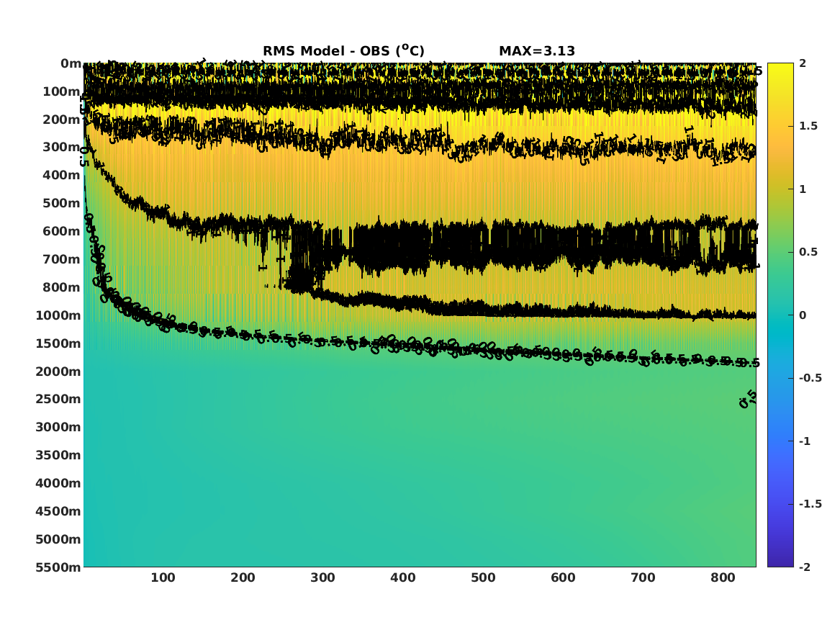840x630 pixels.
Task: Click the x-axis tick label '400'
Action: [x=403, y=578]
